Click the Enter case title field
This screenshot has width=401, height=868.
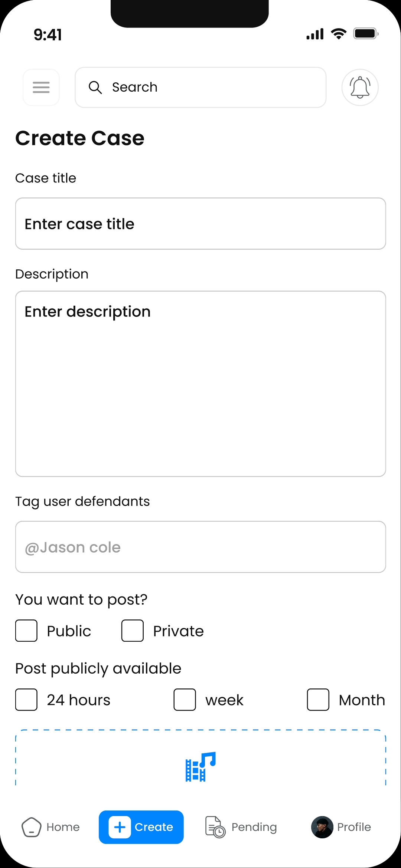[200, 224]
